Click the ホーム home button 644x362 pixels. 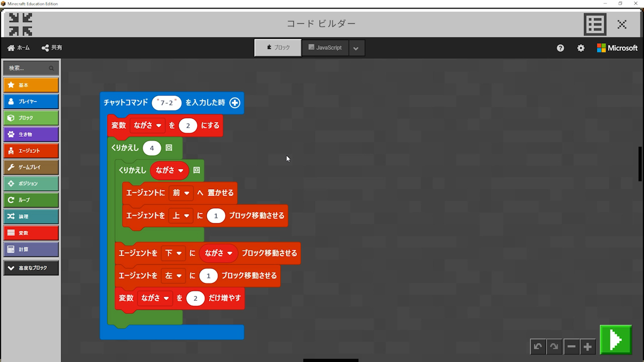click(x=19, y=48)
